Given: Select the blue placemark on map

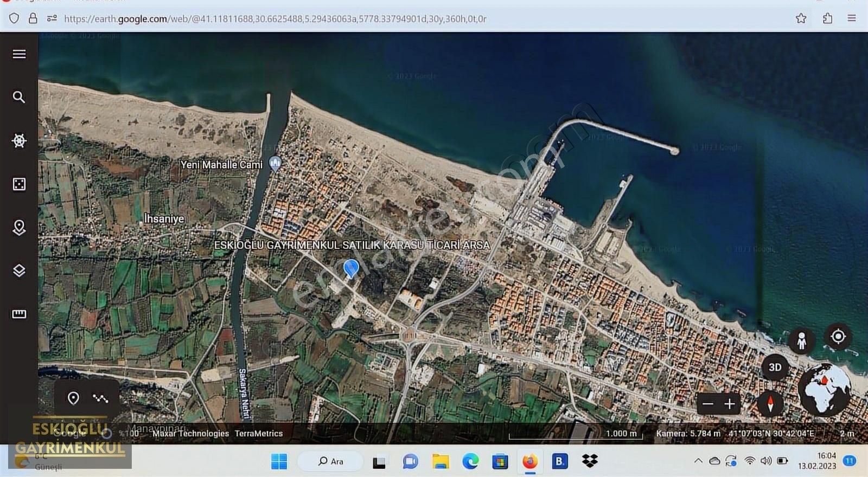Looking at the screenshot, I should pyautogui.click(x=351, y=268).
